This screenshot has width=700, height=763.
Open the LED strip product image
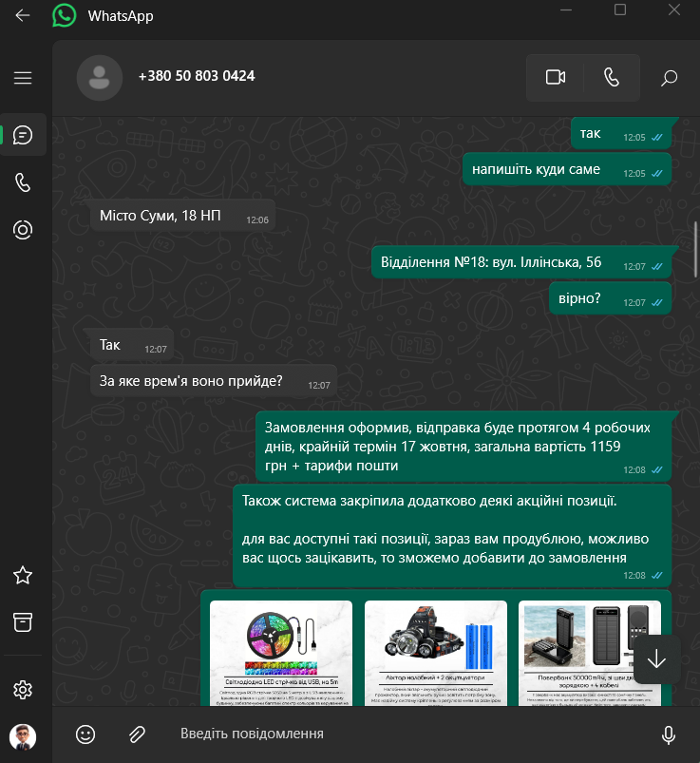click(281, 653)
